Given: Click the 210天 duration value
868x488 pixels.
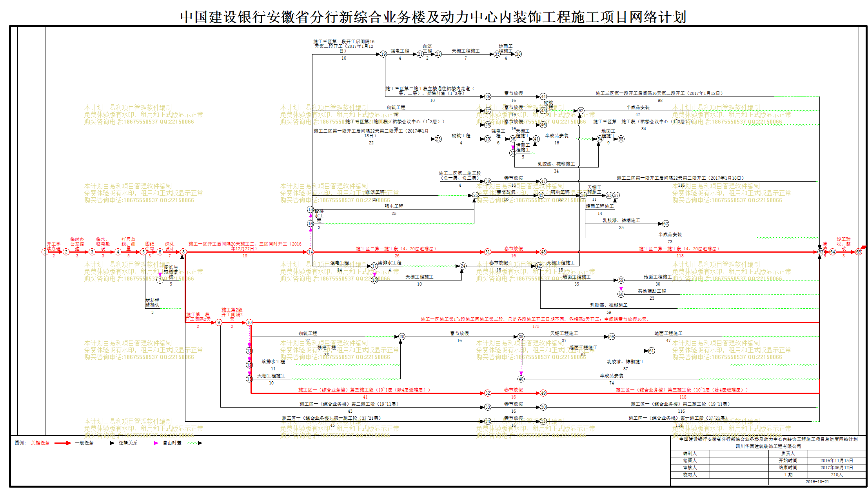Looking at the screenshot, I should click(837, 475).
